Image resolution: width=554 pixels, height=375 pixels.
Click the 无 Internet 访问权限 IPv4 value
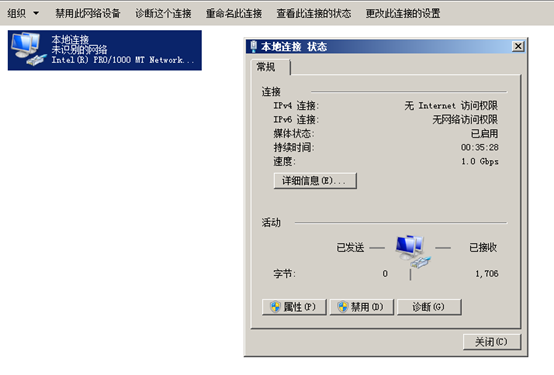click(451, 106)
